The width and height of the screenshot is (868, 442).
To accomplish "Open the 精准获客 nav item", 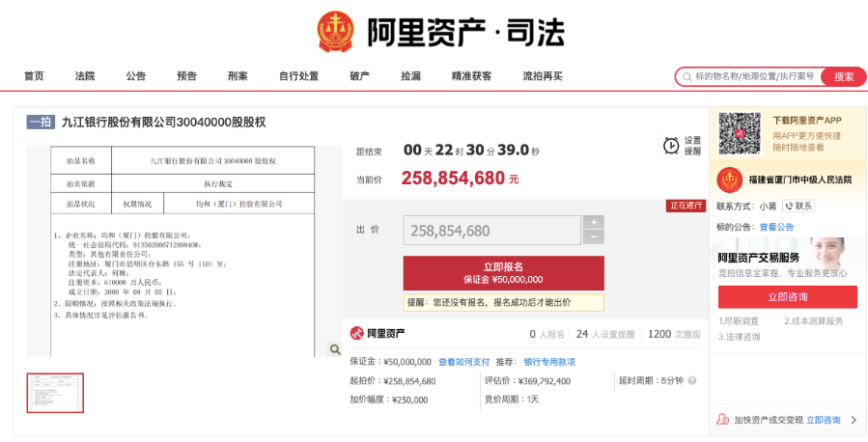I will (x=471, y=76).
